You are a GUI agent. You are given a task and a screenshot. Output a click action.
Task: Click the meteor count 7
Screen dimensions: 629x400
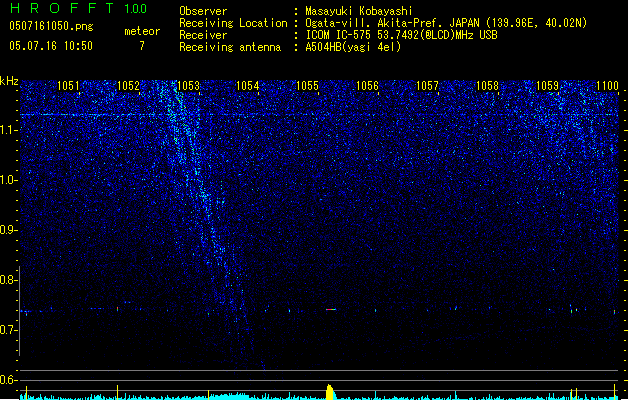[x=142, y=46]
